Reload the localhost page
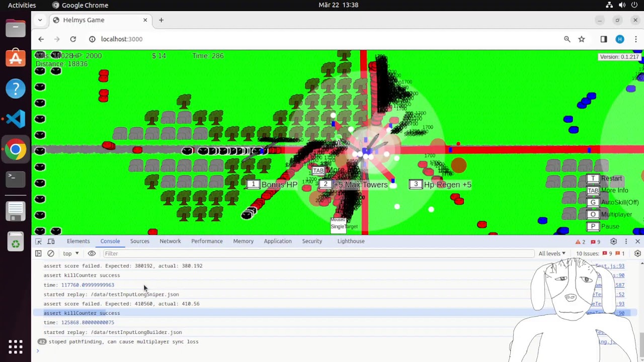Screen dimensions: 644x362 tap(73, 39)
